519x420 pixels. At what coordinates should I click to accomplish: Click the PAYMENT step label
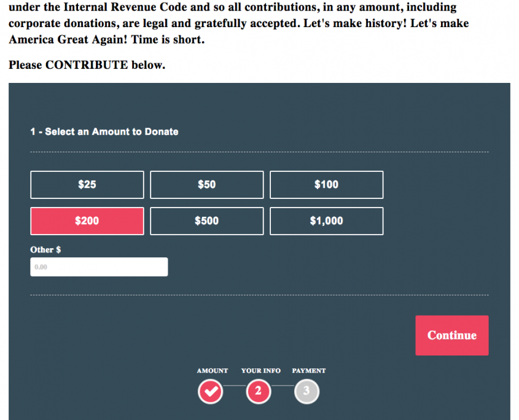(x=308, y=371)
